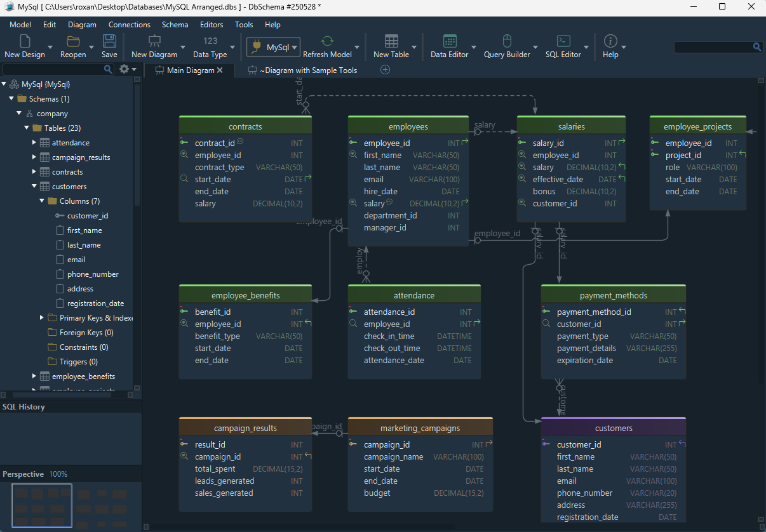
Task: Select the marketing_campaigns table header
Action: point(420,428)
